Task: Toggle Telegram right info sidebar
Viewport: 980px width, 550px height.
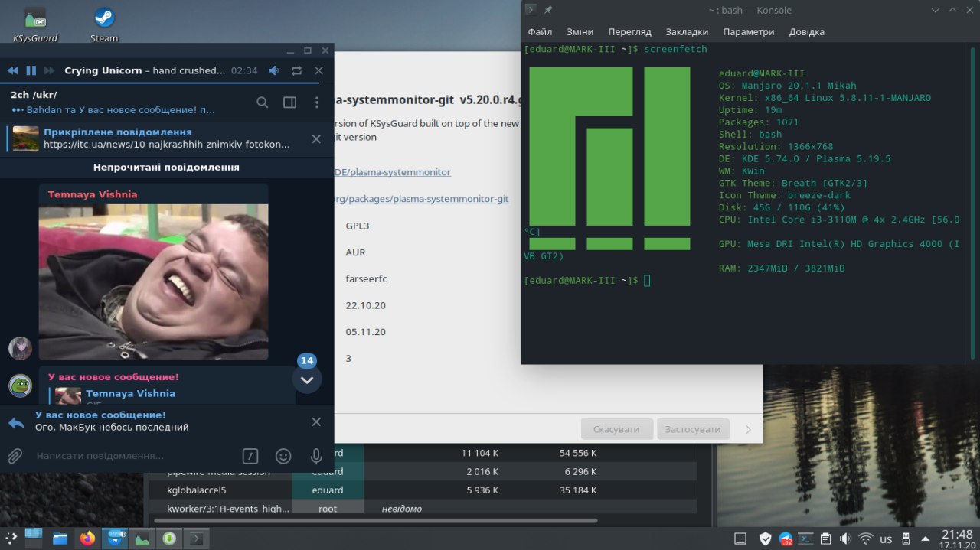Action: coord(289,103)
